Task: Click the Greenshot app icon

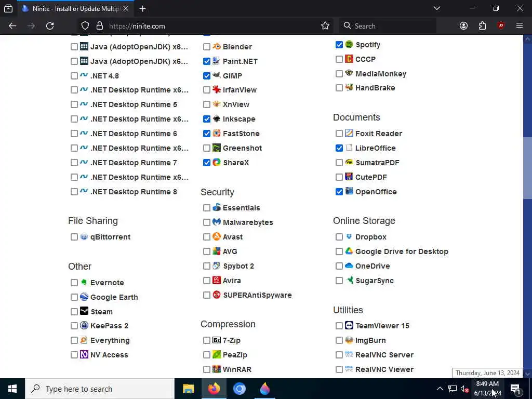Action: (x=217, y=148)
